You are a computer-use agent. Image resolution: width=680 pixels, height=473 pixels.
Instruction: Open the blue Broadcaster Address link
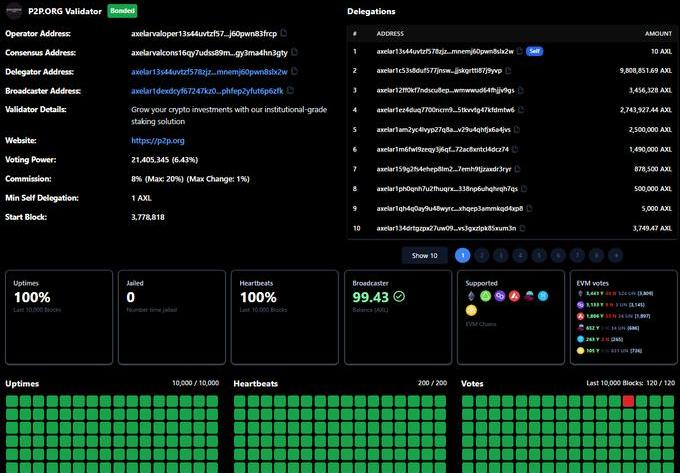point(207,91)
